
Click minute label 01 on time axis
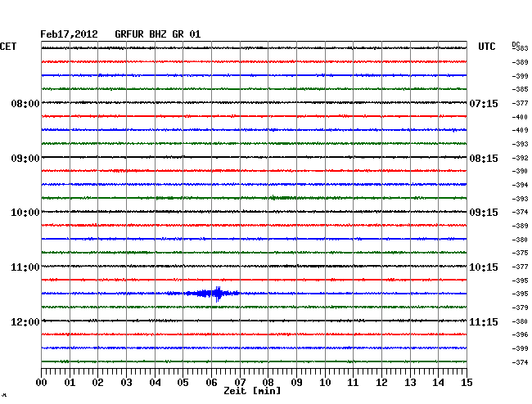point(70,383)
